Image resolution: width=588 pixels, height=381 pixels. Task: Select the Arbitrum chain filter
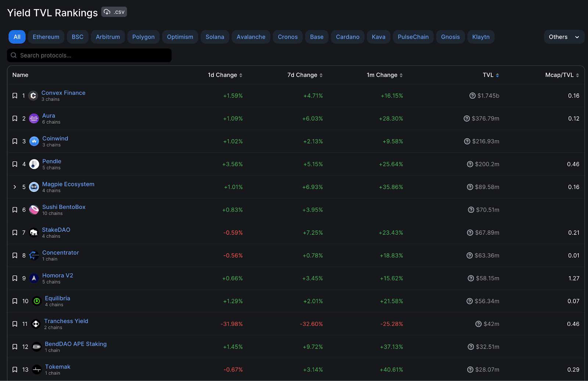click(108, 37)
